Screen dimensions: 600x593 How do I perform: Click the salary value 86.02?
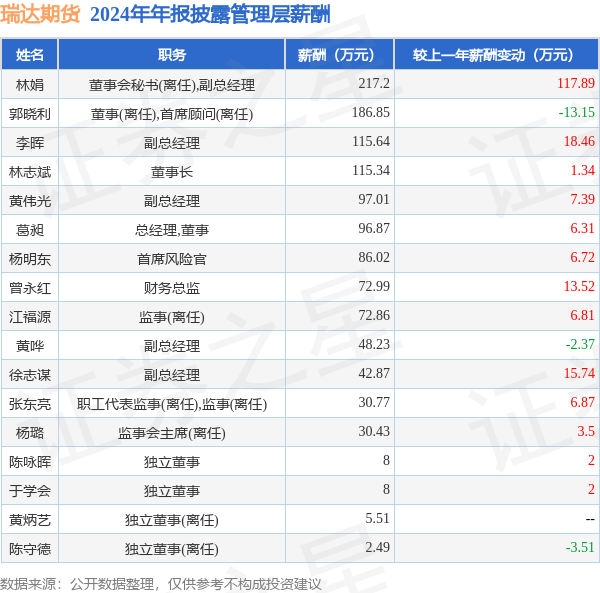374,257
